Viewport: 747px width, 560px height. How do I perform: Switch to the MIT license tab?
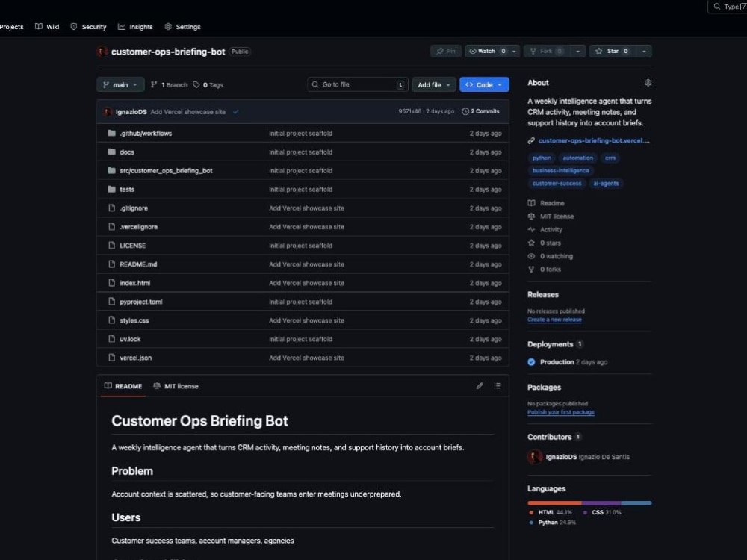pyautogui.click(x=176, y=386)
